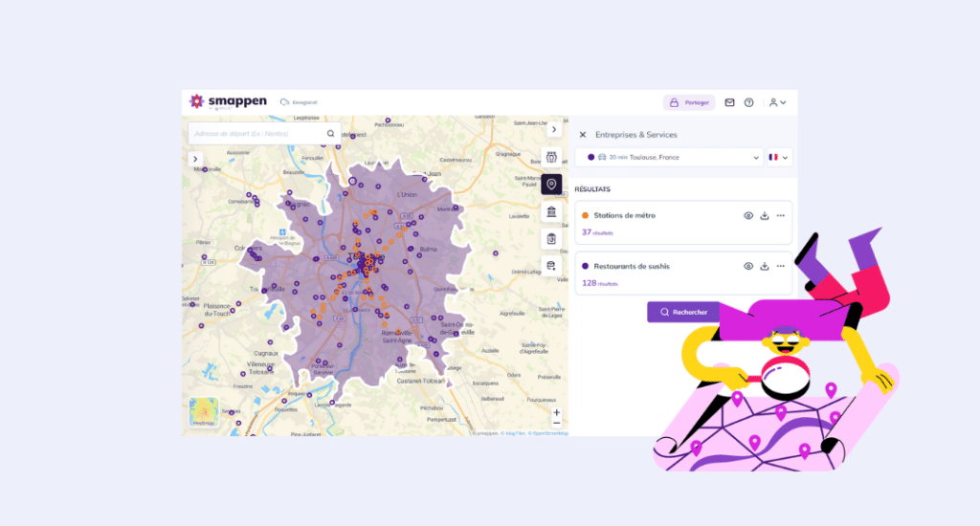Open the bank building icon tool

[x=551, y=211]
